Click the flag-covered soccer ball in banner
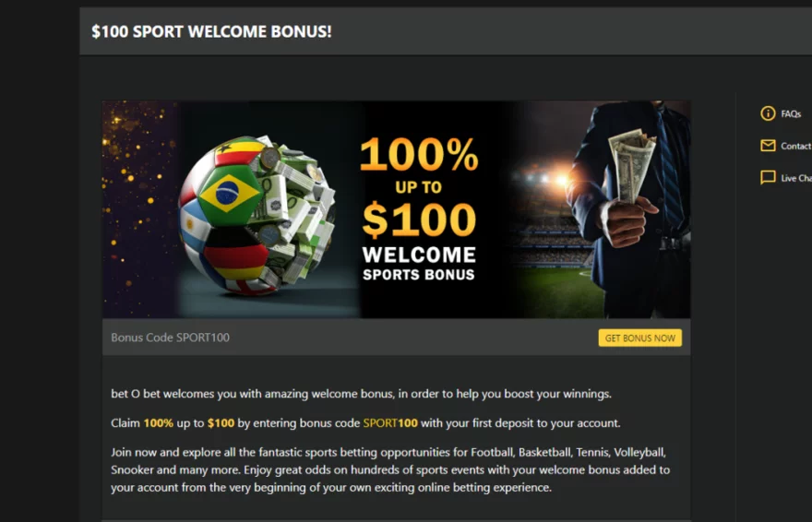812x522 pixels. point(257,215)
